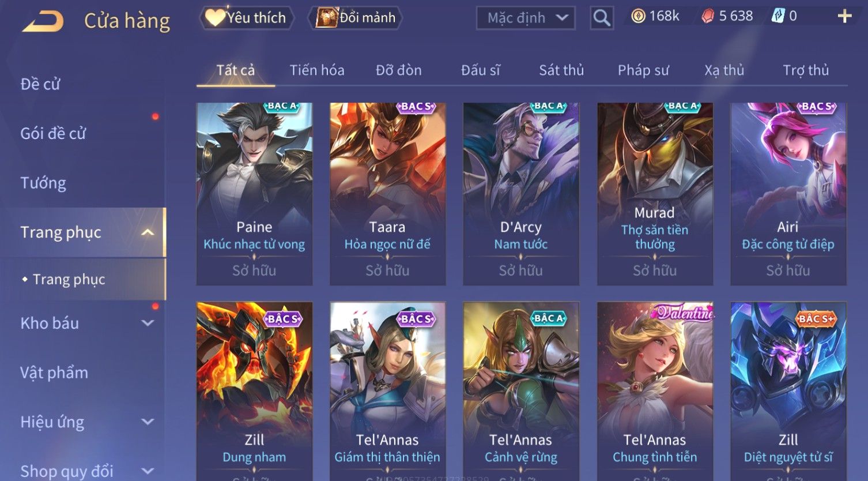The height and width of the screenshot is (481, 868).
Task: Tap the plus icon to add currency
Action: (x=844, y=16)
